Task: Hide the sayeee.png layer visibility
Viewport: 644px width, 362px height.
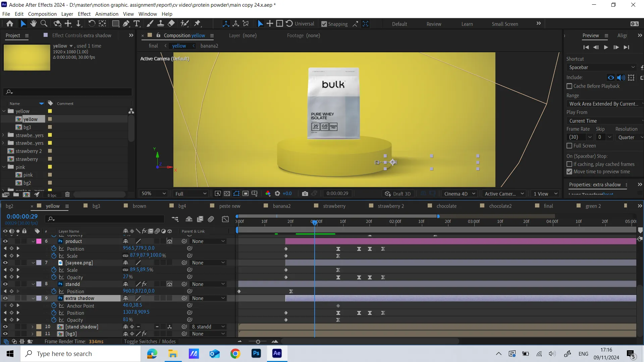Action: pyautogui.click(x=5, y=263)
